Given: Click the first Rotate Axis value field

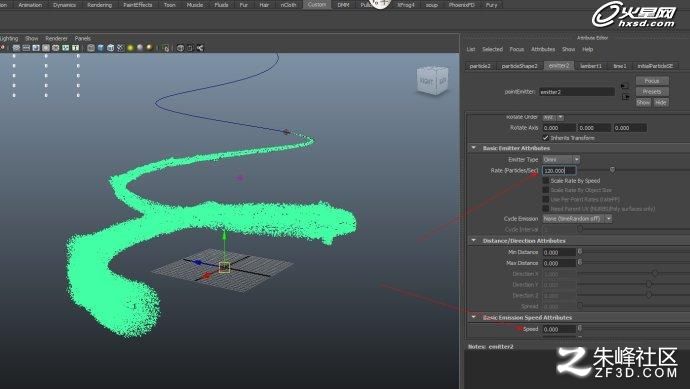Looking at the screenshot, I should pos(559,128).
